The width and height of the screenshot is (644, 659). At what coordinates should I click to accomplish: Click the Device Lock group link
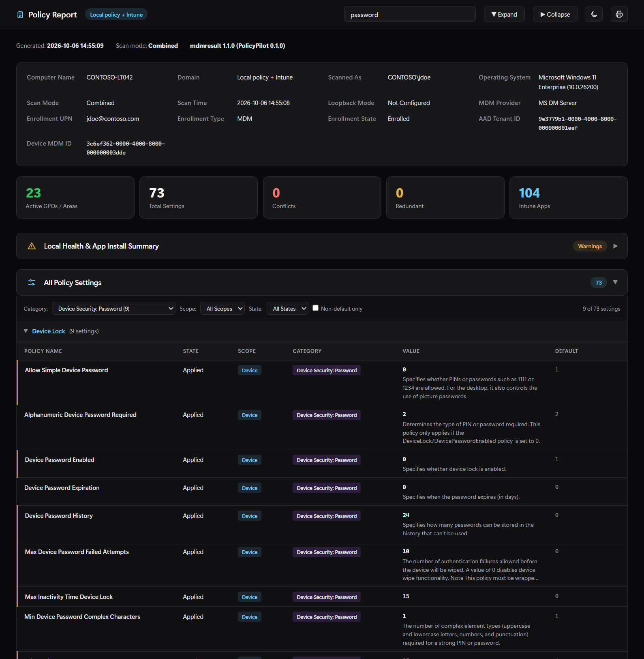coord(49,331)
